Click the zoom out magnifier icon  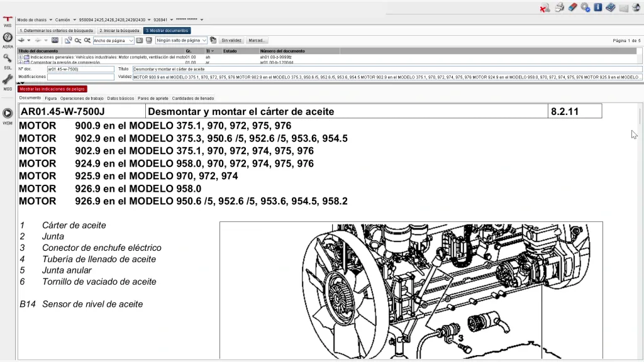[x=77, y=40]
